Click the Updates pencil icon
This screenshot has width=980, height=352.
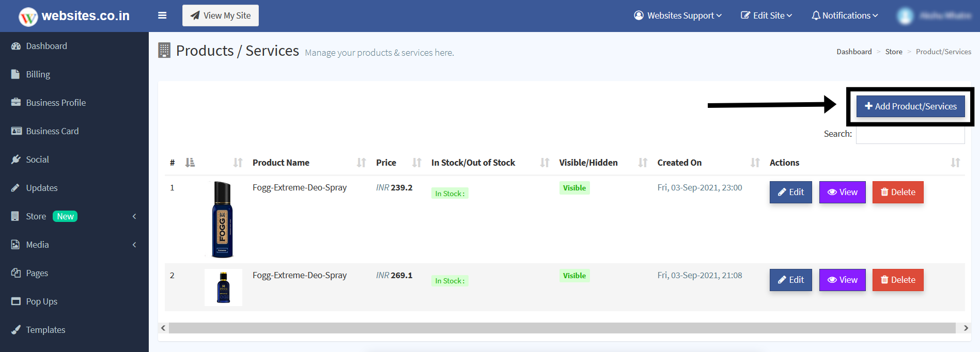tap(15, 188)
